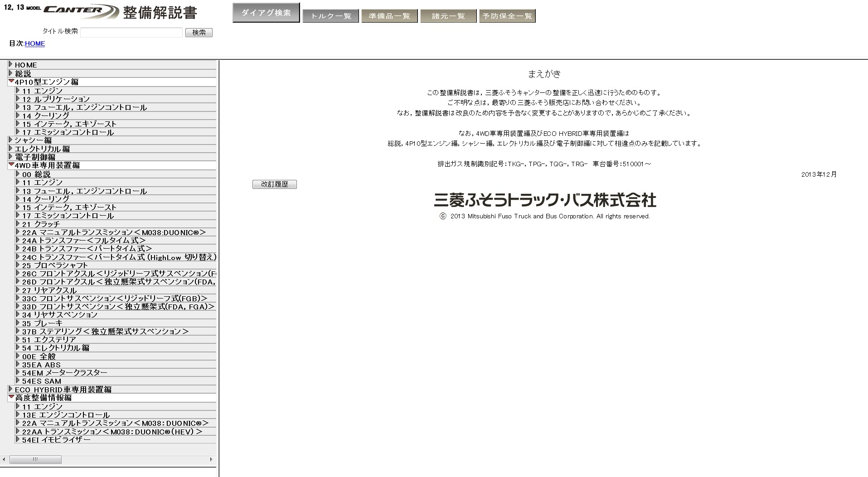Image resolution: width=868 pixels, height=477 pixels.
Task: Select 54EI イモビライザー tree item
Action: (56, 439)
